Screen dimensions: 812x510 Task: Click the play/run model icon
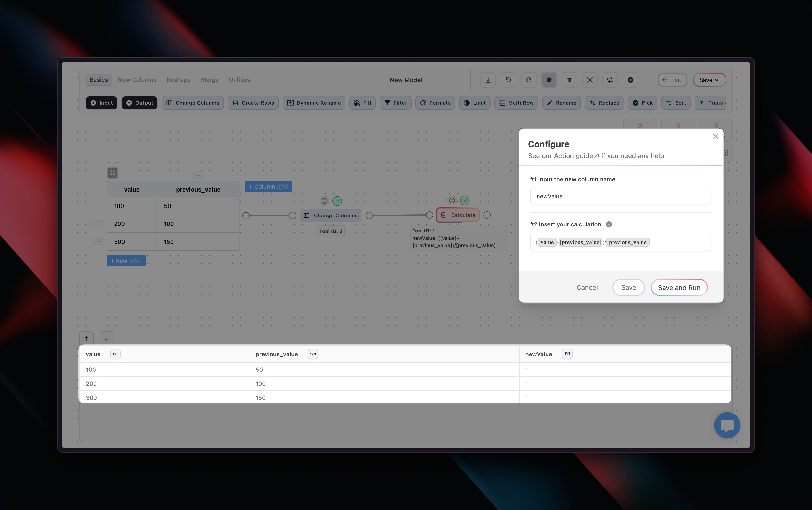click(630, 80)
